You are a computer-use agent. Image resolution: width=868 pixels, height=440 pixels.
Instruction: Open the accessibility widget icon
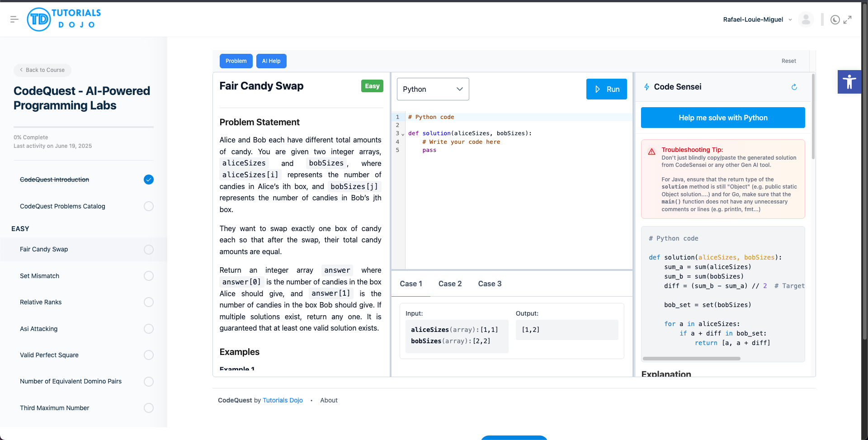point(849,82)
